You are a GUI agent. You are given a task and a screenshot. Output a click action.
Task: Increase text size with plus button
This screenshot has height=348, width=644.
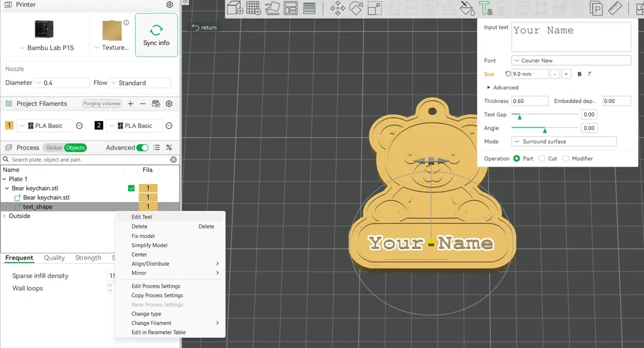(x=566, y=74)
